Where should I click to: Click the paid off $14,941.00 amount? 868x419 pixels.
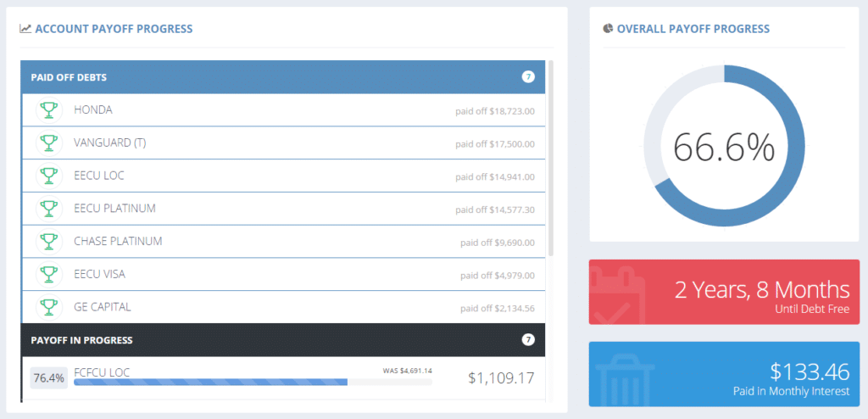click(x=495, y=177)
